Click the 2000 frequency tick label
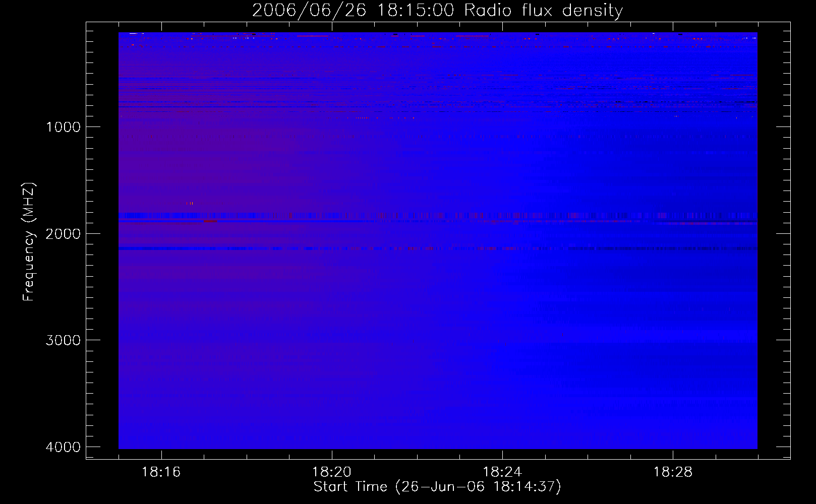Image resolution: width=816 pixels, height=504 pixels. 63,234
